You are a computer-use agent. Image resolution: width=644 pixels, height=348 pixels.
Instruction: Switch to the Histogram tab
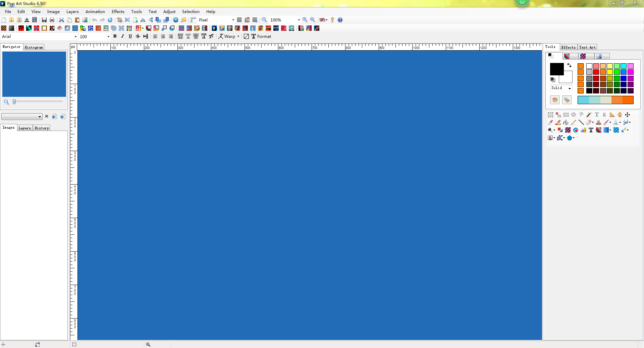34,47
